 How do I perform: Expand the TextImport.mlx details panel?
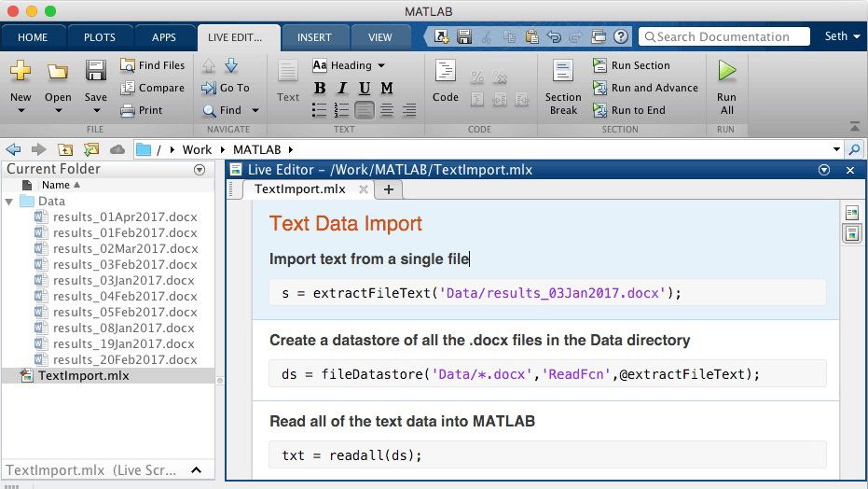pos(196,470)
